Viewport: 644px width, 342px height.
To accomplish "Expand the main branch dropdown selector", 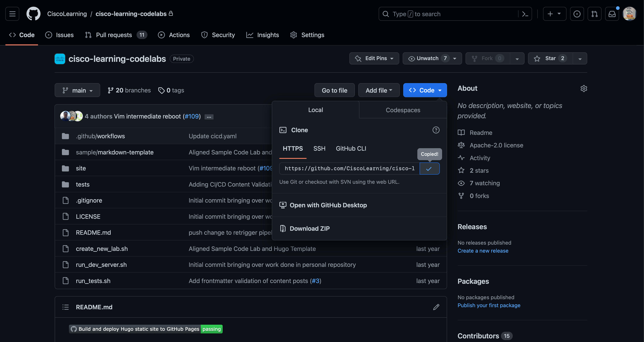I will pos(77,90).
